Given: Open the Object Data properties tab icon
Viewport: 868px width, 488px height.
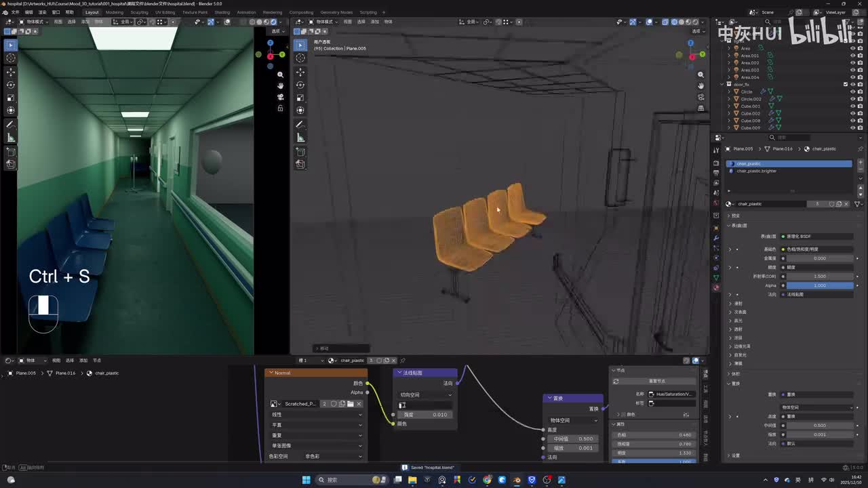Looking at the screenshot, I should pos(716,278).
